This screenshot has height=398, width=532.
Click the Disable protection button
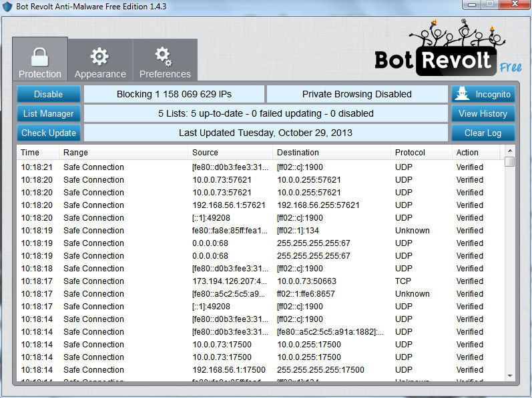point(49,94)
